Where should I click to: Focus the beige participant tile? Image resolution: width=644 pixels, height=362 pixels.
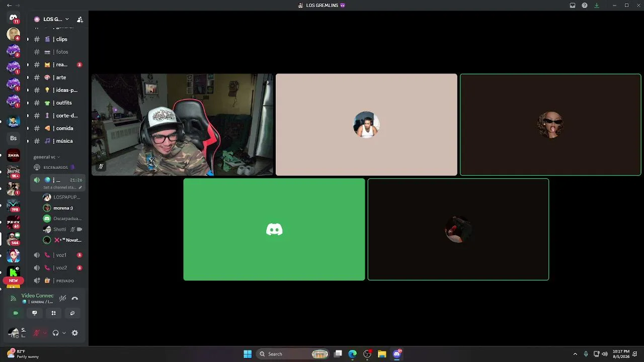(x=366, y=125)
